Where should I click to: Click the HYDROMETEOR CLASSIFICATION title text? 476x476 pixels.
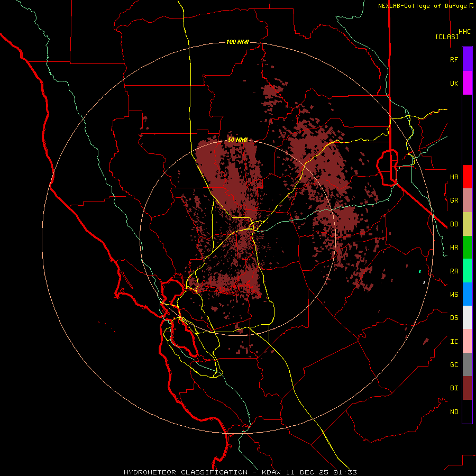186,472
